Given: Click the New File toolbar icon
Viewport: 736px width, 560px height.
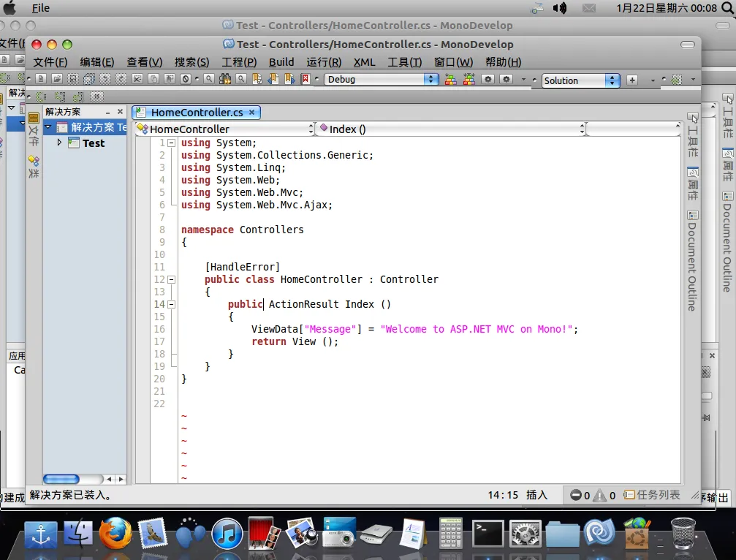Looking at the screenshot, I should [41, 79].
